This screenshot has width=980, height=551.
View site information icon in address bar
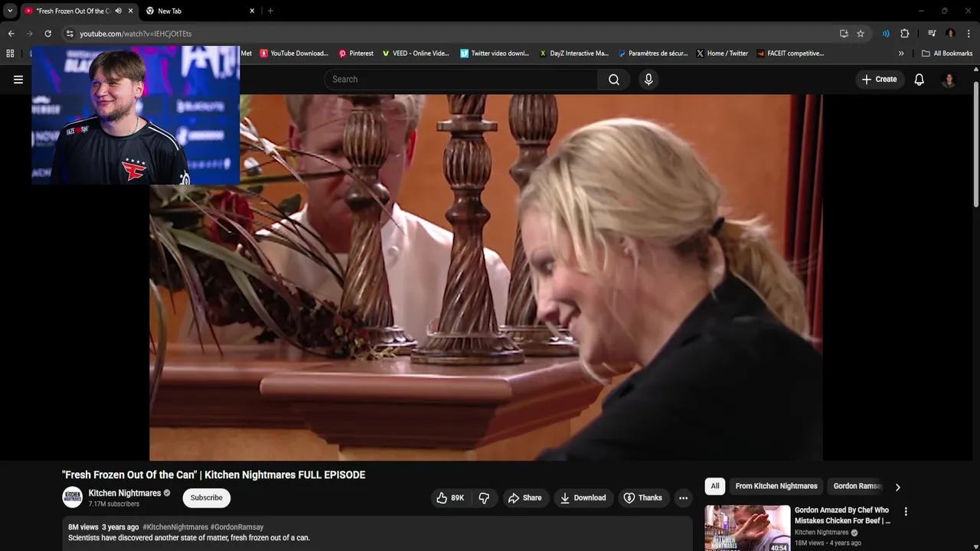(70, 34)
